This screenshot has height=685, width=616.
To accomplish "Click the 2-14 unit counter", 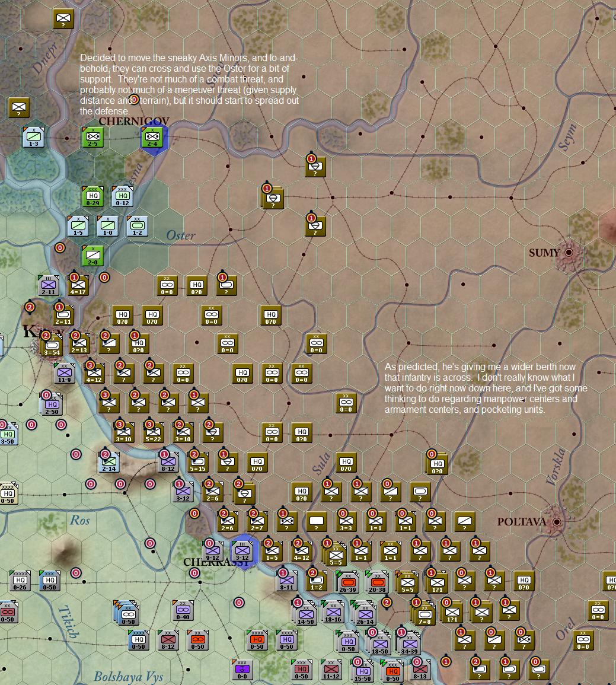I will tap(108, 462).
